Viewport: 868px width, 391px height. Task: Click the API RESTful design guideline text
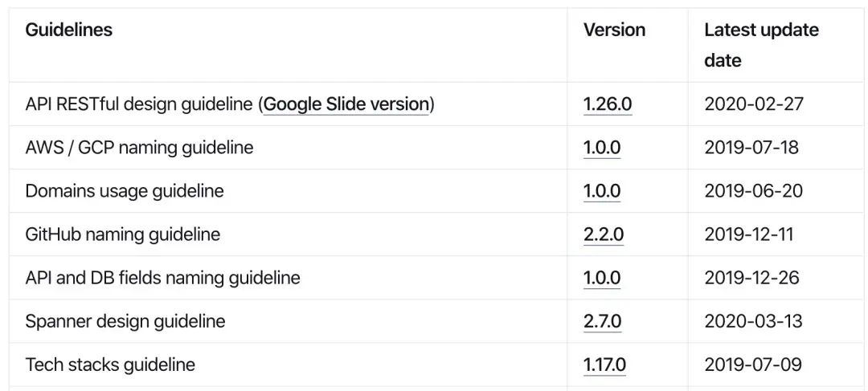140,104
